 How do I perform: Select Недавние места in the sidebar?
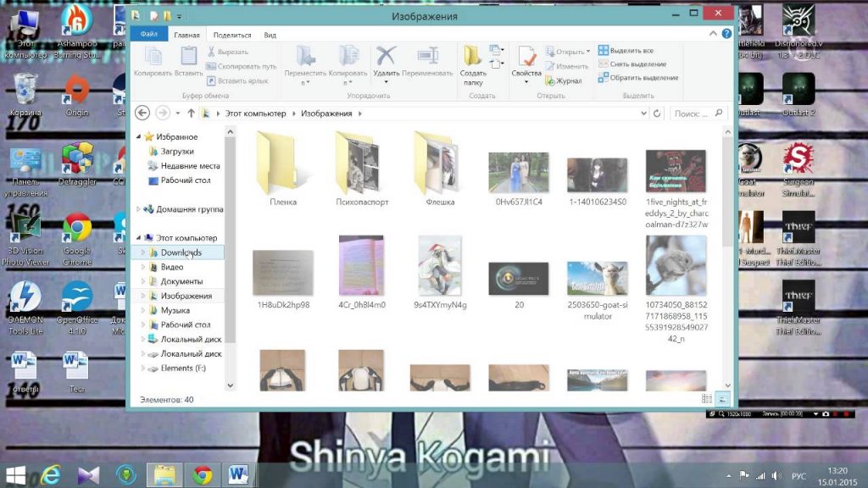tap(190, 165)
